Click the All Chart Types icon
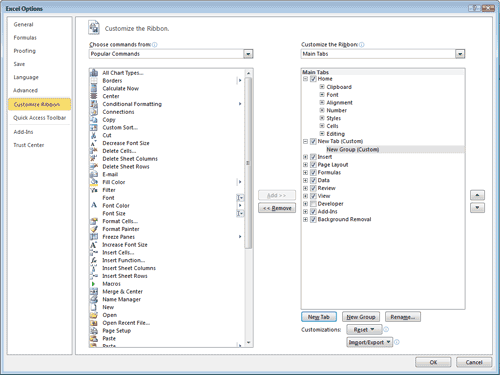Screen dimensions: 500x375 point(94,73)
